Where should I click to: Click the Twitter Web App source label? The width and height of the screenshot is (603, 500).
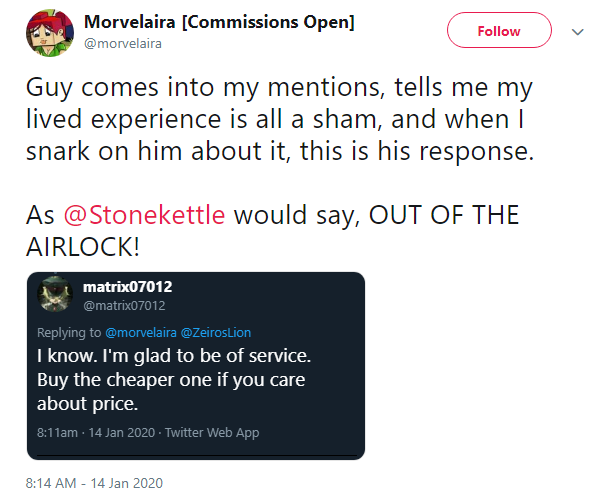pos(212,432)
